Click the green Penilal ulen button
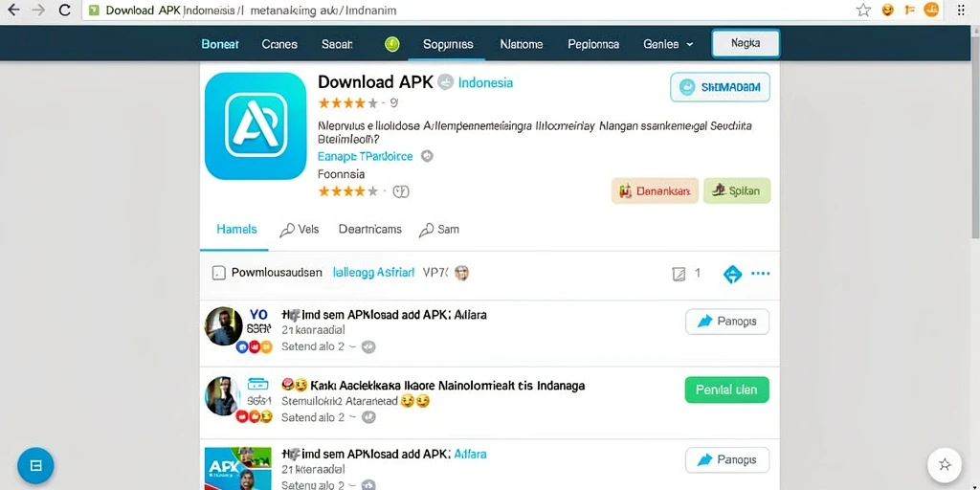 (727, 390)
